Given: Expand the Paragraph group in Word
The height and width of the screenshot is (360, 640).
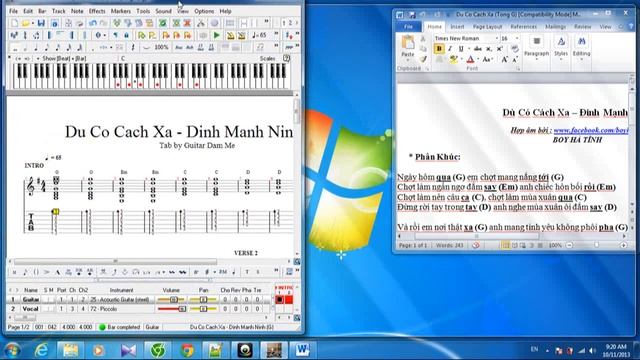Looking at the screenshot, I should 536,48.
